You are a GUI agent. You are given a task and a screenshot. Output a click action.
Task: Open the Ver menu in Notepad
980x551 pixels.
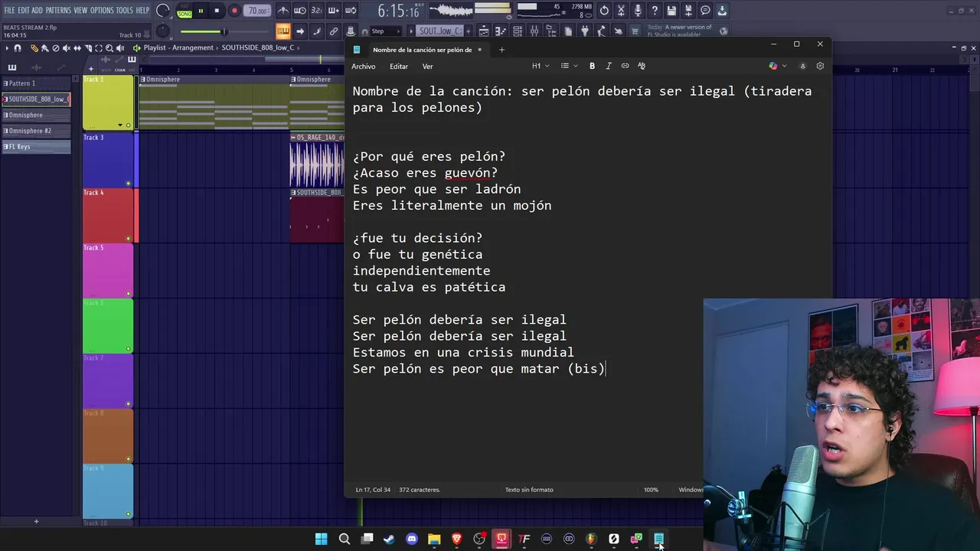coord(428,67)
